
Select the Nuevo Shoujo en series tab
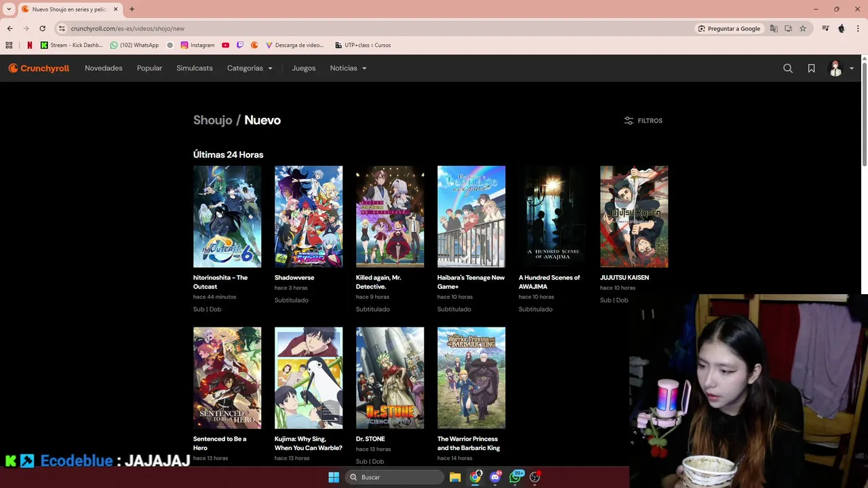pyautogui.click(x=70, y=9)
